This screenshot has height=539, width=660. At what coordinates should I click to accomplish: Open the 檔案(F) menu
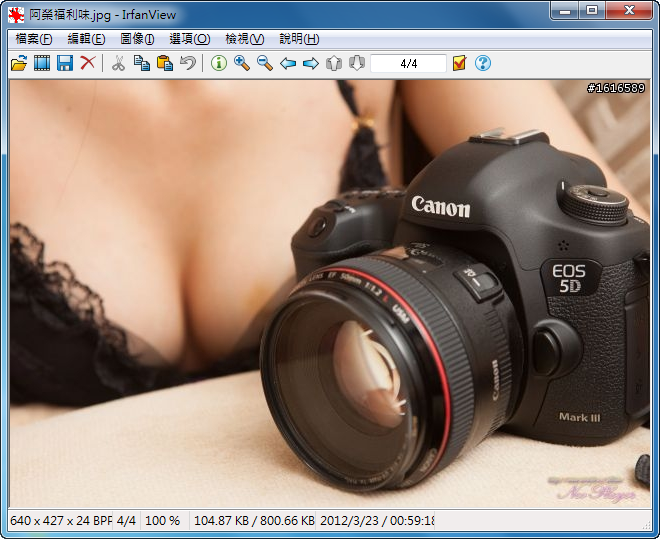(34, 39)
